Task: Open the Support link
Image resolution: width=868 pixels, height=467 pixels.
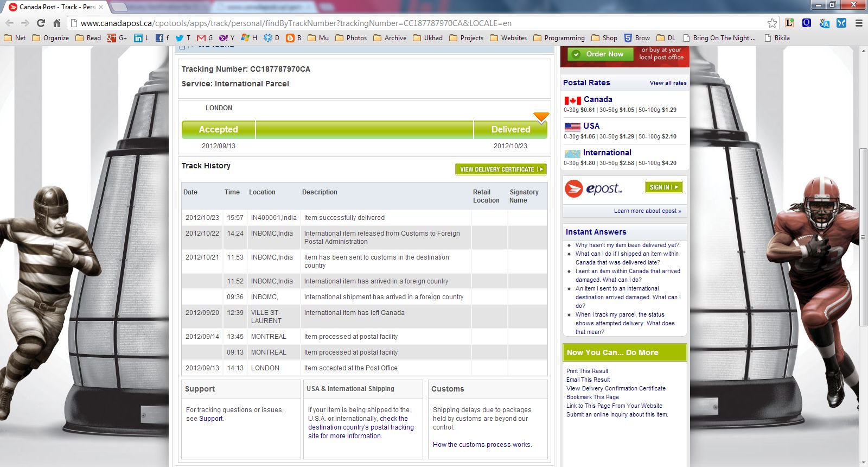Action: (210, 419)
